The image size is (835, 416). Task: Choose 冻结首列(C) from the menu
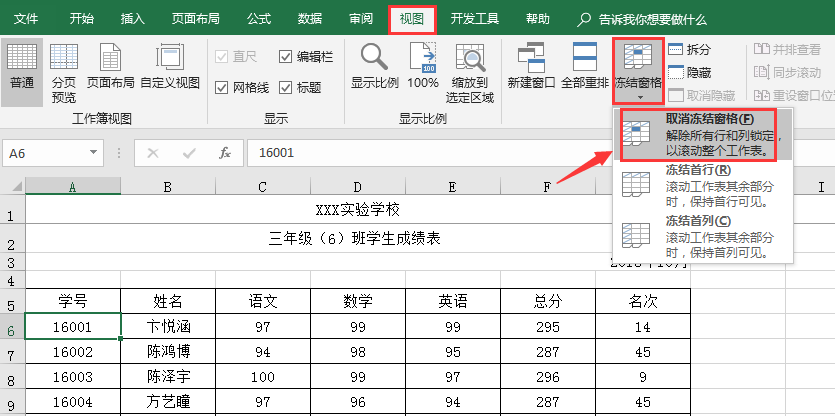(x=703, y=236)
